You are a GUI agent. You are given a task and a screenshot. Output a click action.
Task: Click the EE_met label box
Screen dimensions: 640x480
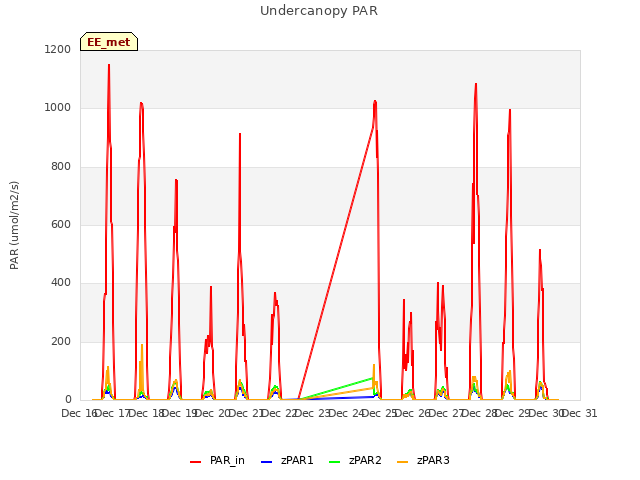click(x=109, y=42)
